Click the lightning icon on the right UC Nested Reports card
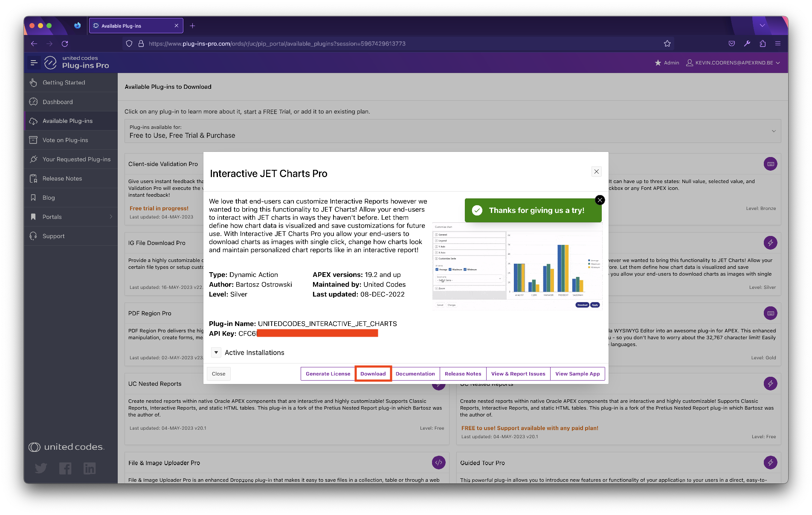This screenshot has height=515, width=812. 770,384
